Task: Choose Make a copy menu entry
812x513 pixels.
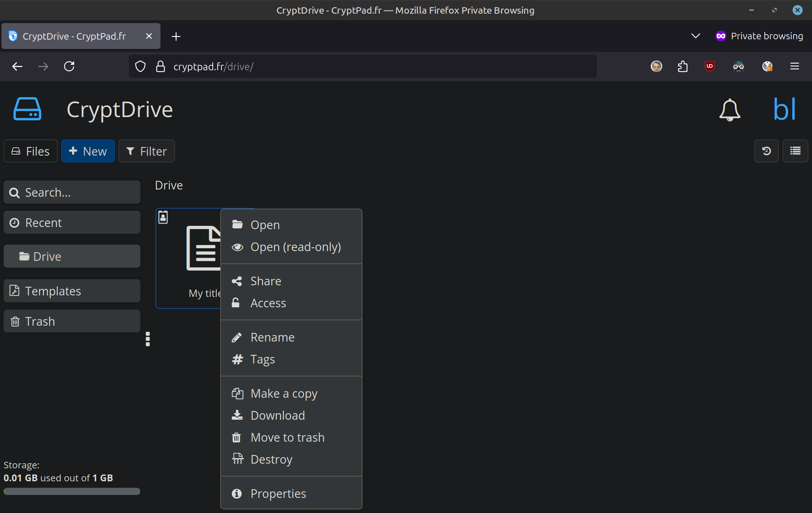Action: 284,393
